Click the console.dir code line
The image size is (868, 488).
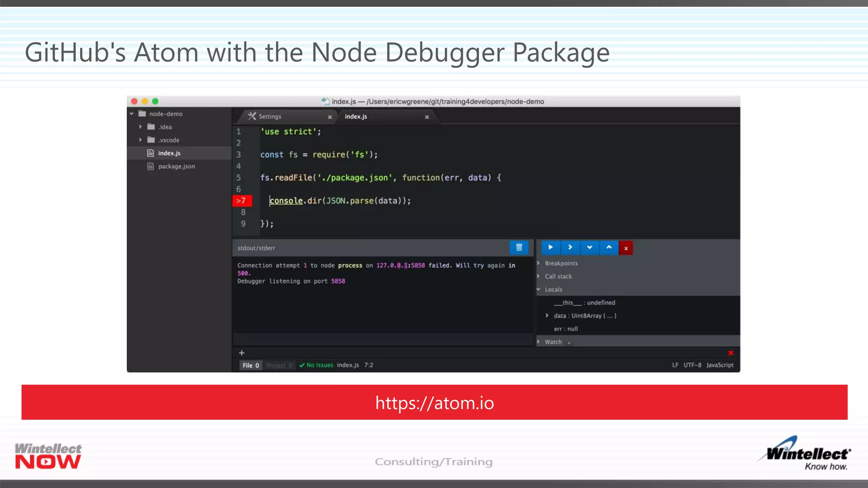point(340,201)
